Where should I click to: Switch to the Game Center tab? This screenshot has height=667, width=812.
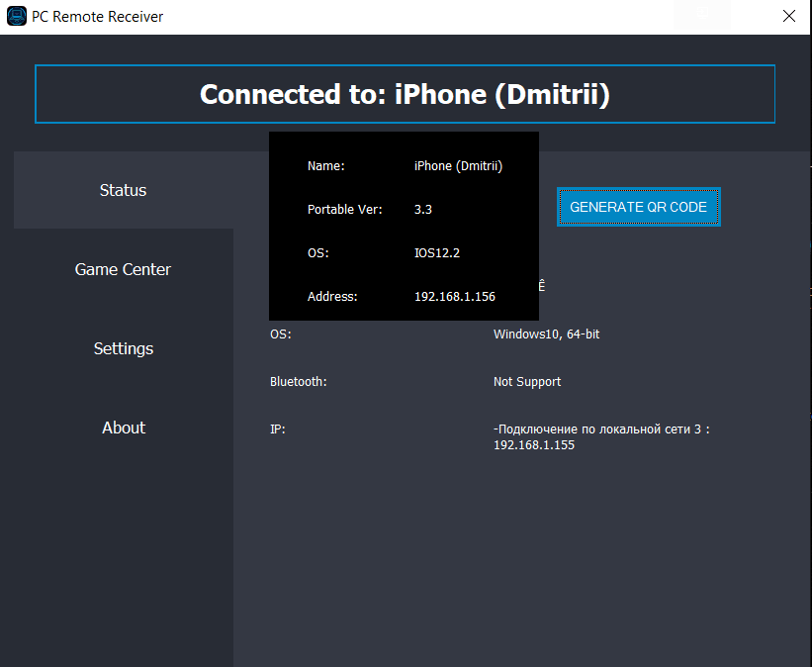tap(124, 269)
